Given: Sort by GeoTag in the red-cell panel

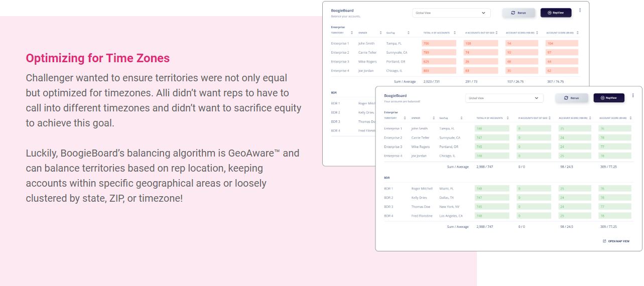Looking at the screenshot, I should pos(409,33).
